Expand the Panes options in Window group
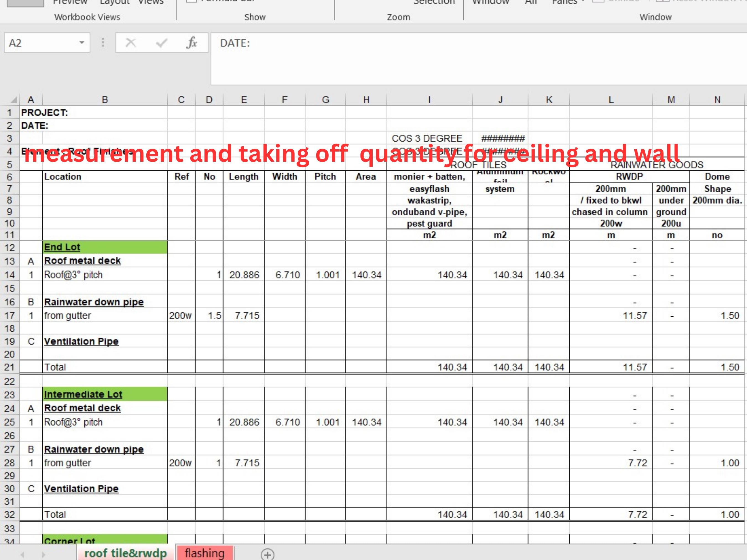Image resolution: width=747 pixels, height=560 pixels. point(583,2)
